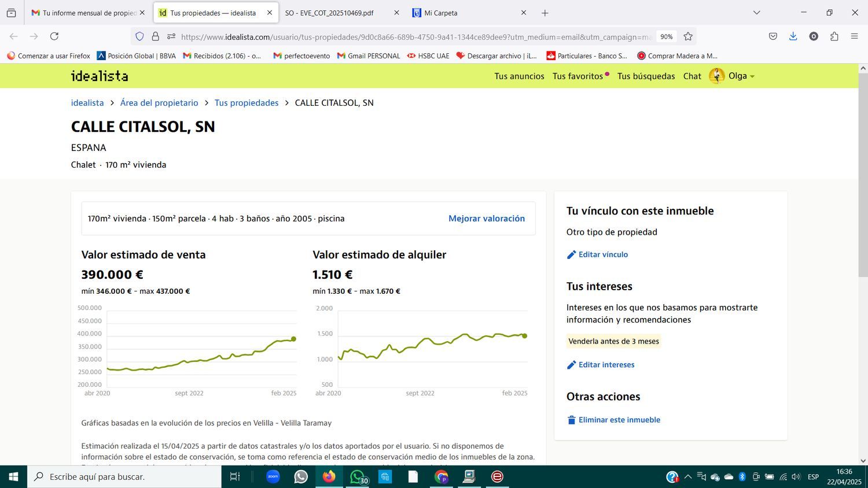Open the Firefox hamburger menu
The image size is (868, 488).
pos(854,36)
